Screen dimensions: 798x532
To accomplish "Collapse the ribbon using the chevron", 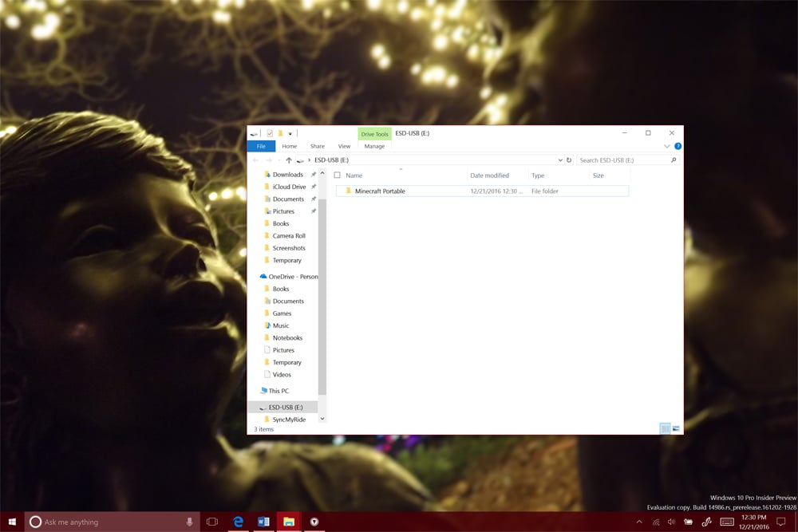I will point(667,146).
